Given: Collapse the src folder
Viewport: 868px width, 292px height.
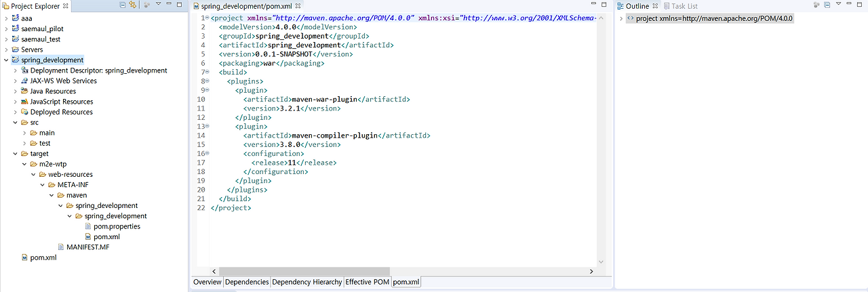Looking at the screenshot, I should click(x=15, y=123).
